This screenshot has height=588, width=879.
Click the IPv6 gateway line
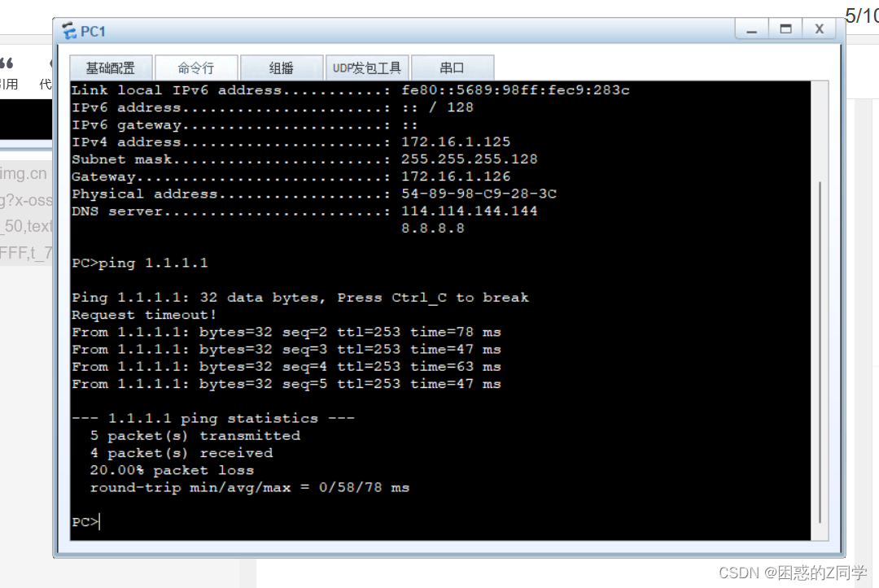point(244,124)
